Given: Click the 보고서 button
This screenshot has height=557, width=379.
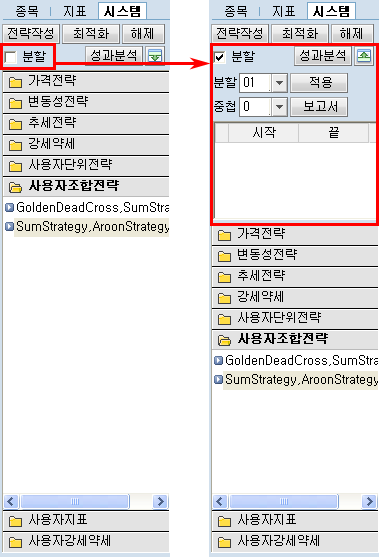Looking at the screenshot, I should (319, 107).
